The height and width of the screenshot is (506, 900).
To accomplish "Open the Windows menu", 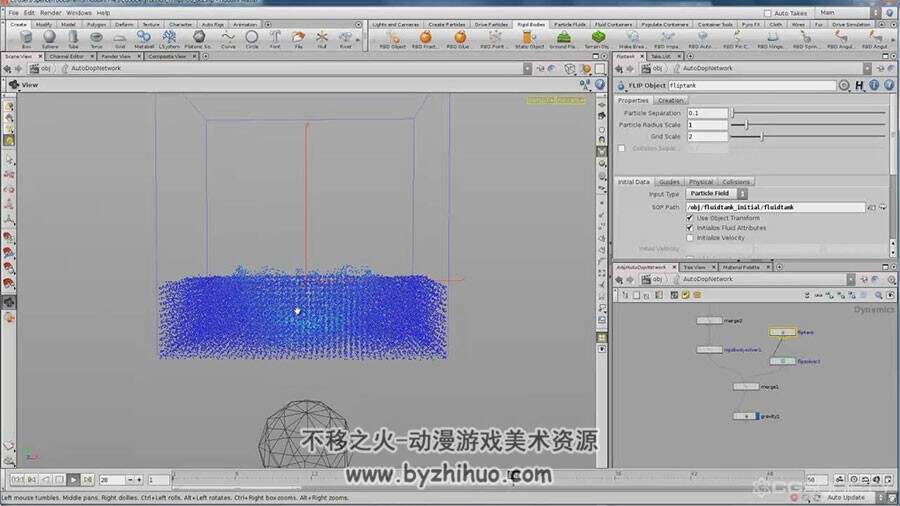I will [79, 13].
